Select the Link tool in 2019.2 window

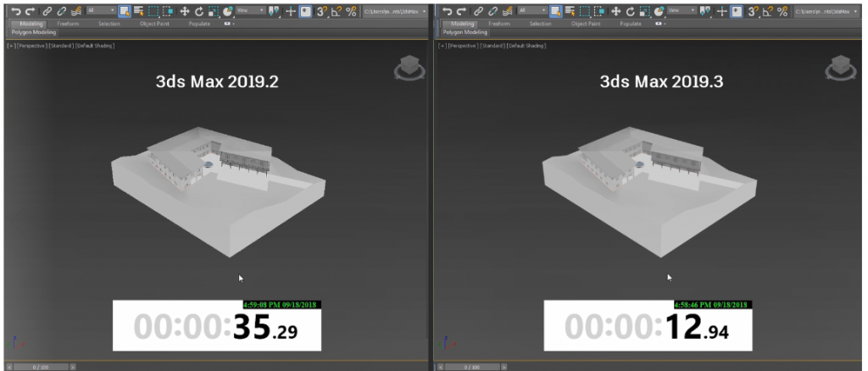pos(47,11)
